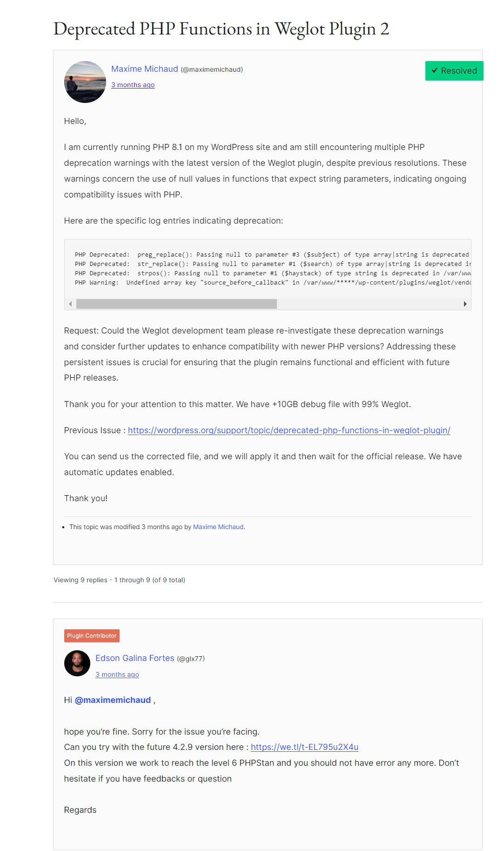The width and height of the screenshot is (504, 851).
Task: Open the we.tl download link for version 4.2.9
Action: (304, 747)
